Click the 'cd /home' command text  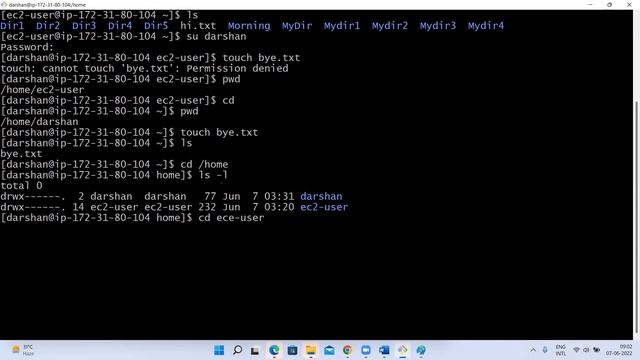(x=204, y=164)
